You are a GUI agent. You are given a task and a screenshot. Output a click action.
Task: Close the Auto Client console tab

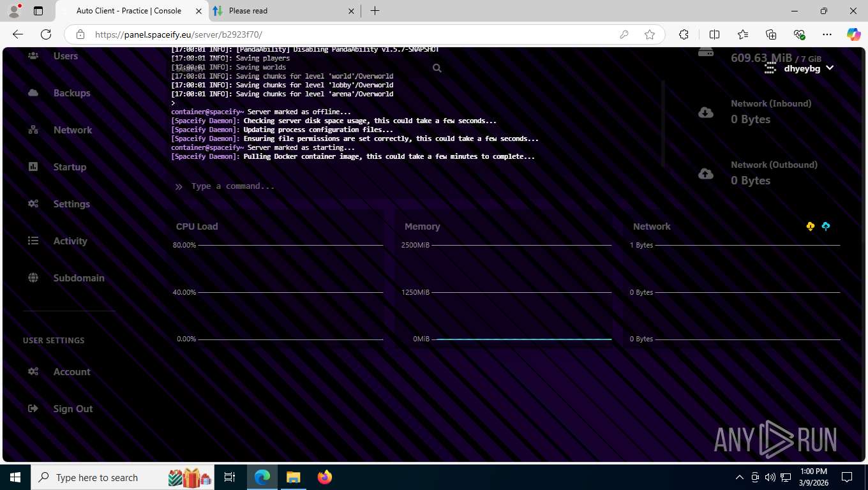pyautogui.click(x=199, y=11)
